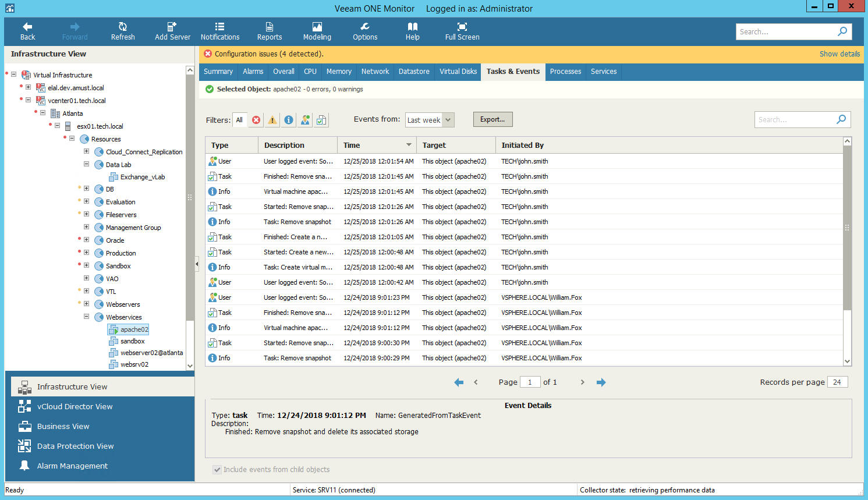This screenshot has width=868, height=500.
Task: Open the Notifications settings
Action: pos(220,31)
